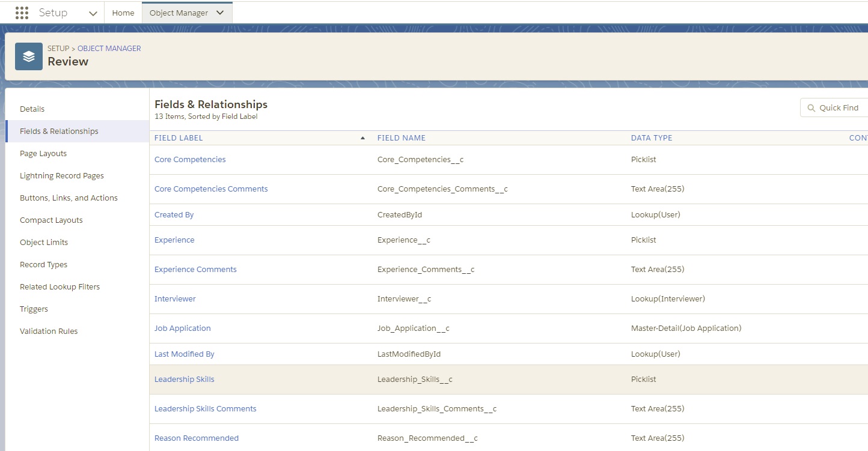Switch to the Home tab
868x451 pixels.
click(x=123, y=13)
